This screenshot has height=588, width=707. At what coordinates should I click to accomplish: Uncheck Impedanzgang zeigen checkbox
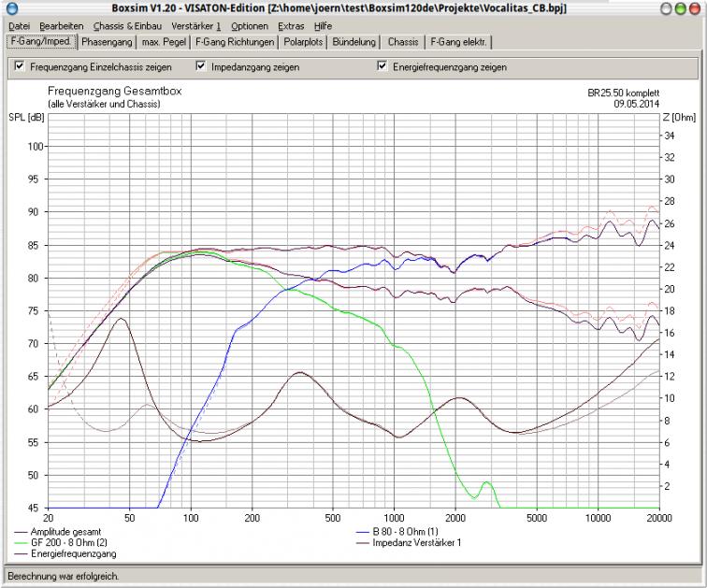201,66
